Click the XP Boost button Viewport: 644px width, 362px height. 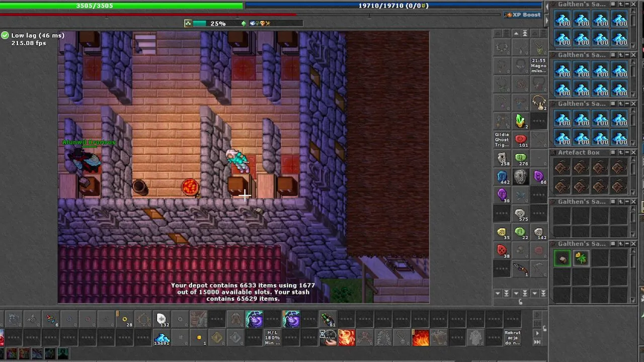[523, 15]
